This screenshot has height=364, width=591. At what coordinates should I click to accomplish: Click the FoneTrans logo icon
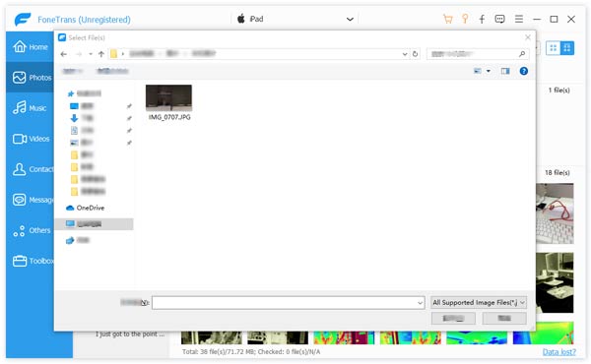(x=23, y=19)
